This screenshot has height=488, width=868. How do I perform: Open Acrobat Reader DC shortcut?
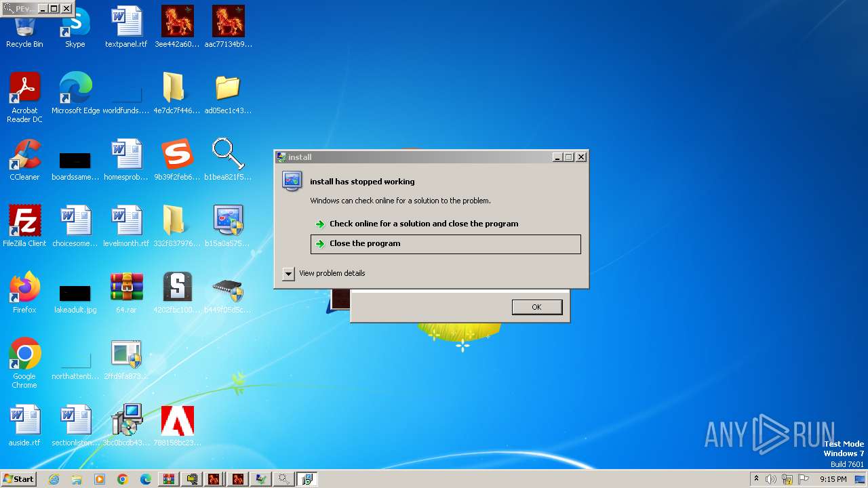(x=24, y=97)
